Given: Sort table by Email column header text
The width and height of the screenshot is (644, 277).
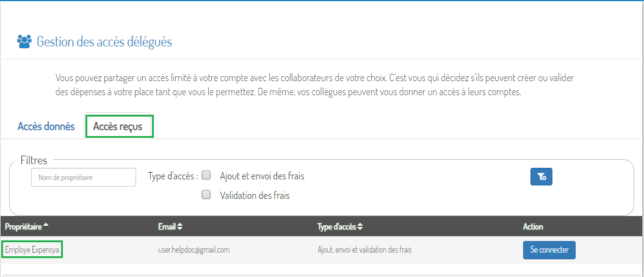Looking at the screenshot, I should (167, 226).
